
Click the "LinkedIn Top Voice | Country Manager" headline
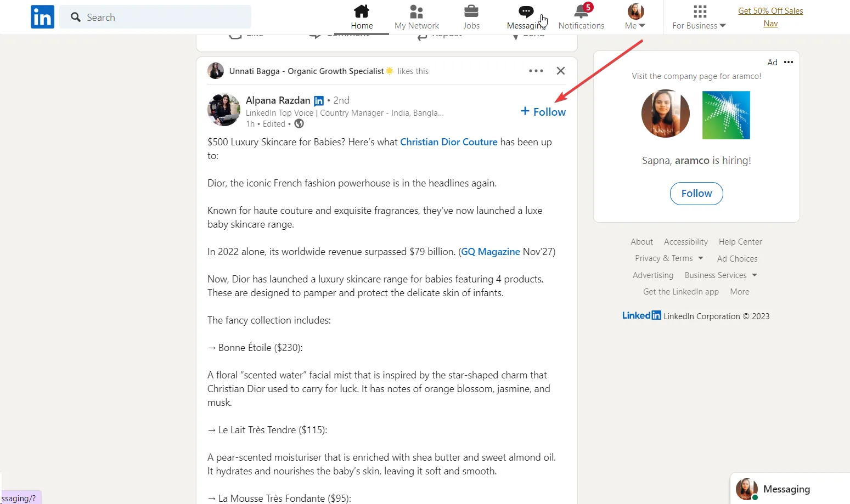point(345,113)
